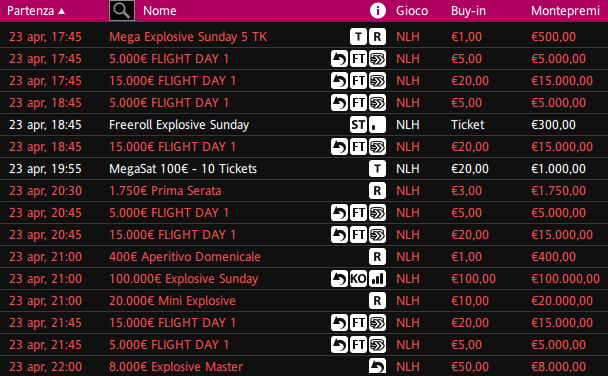
Task: Sort the list by Buy-in header
Action: click(x=468, y=11)
